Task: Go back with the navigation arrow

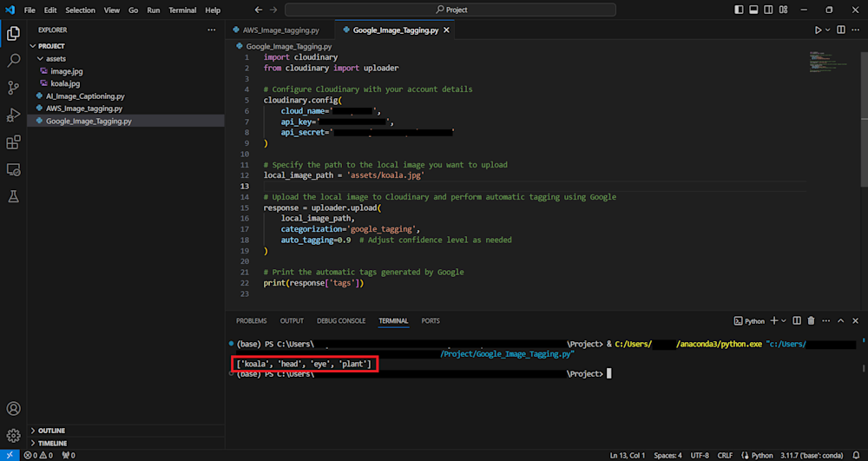Action: click(259, 10)
